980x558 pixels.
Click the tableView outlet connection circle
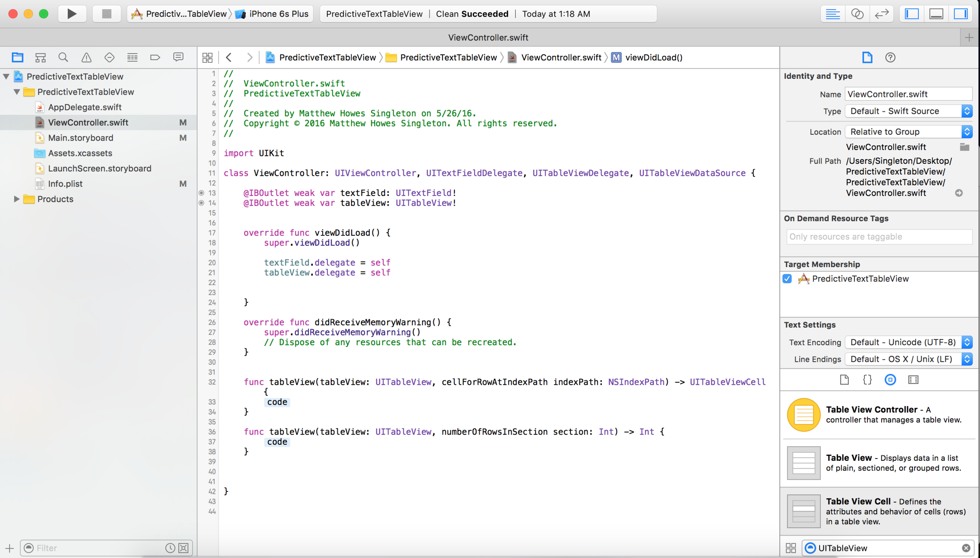(201, 203)
